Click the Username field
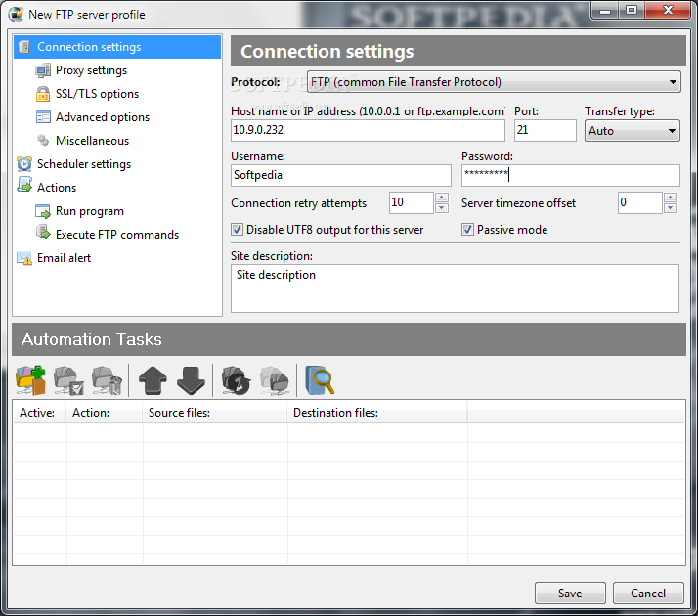 [x=341, y=175]
